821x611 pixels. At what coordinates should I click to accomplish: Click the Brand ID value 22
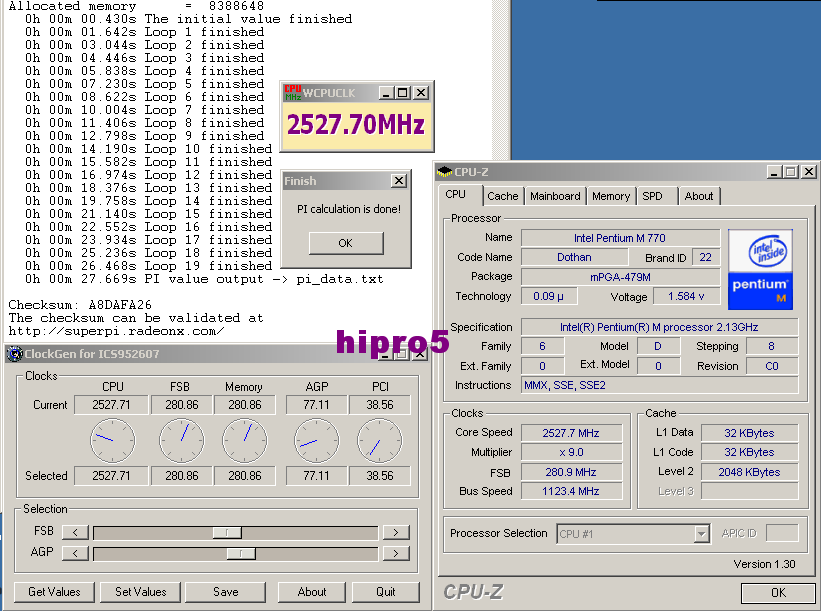(705, 257)
